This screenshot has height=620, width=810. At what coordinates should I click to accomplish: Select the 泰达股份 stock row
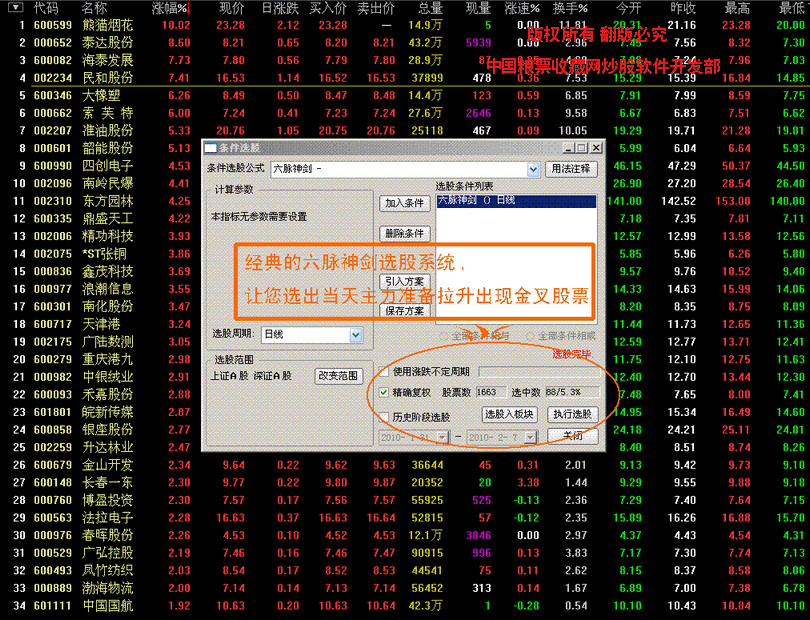pyautogui.click(x=405, y=43)
